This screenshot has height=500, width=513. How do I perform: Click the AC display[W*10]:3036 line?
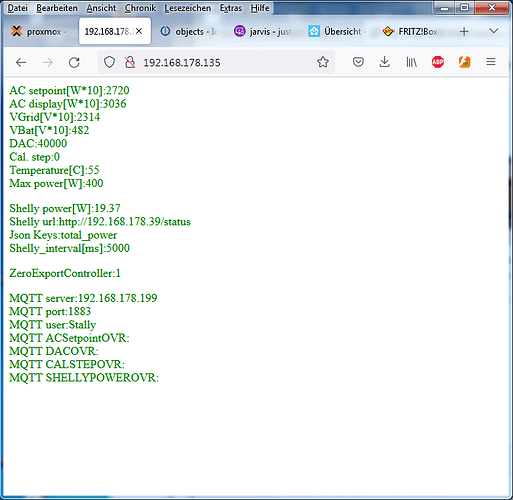(x=68, y=104)
